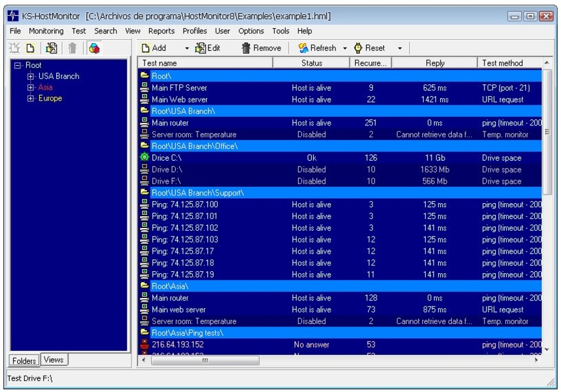Sort by the Status column header
The image size is (561, 392).
(311, 63)
